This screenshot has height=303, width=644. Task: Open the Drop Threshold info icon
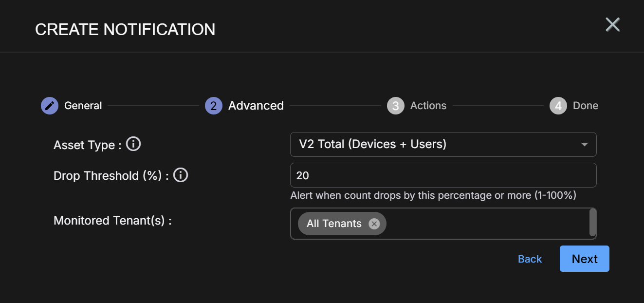tap(181, 175)
